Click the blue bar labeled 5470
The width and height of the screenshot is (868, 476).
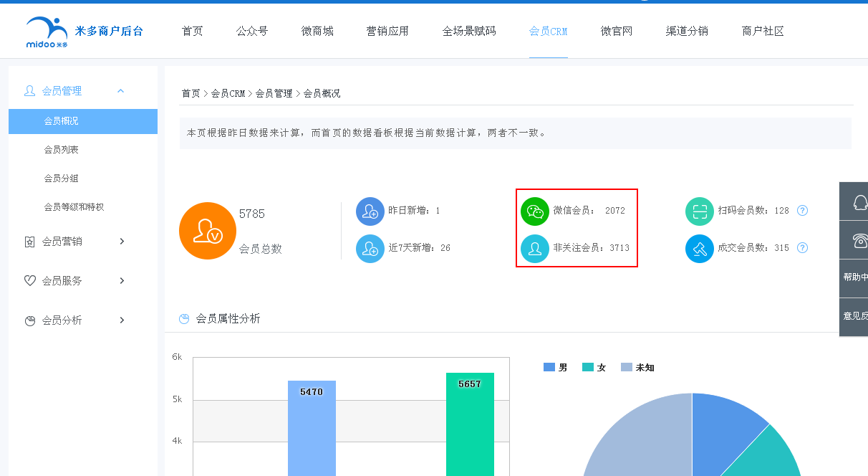click(x=312, y=429)
